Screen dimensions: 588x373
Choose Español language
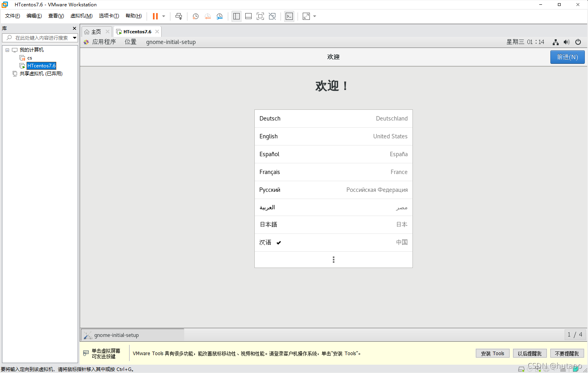coord(334,154)
